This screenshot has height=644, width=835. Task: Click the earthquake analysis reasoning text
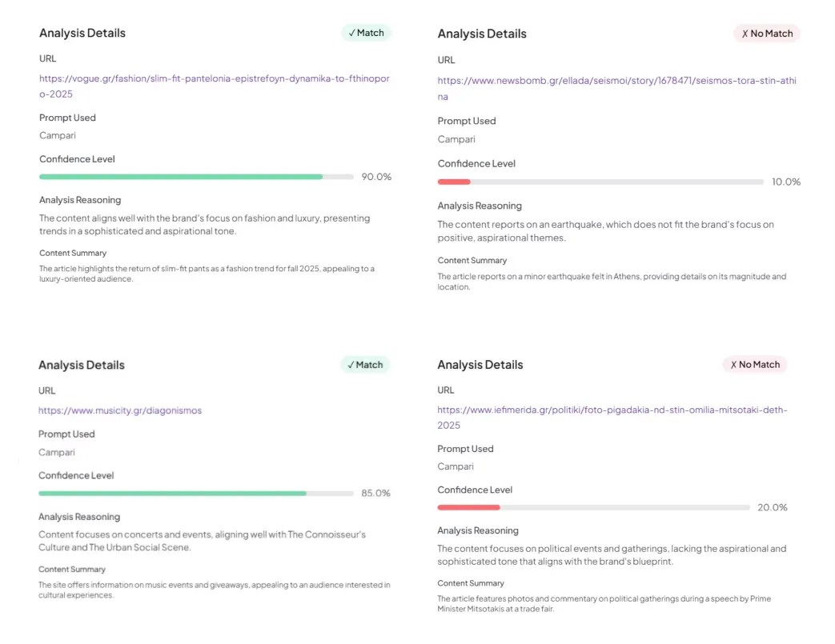605,231
